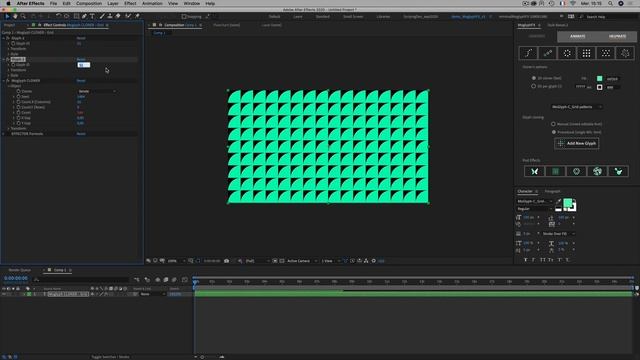
Task: Select the Puppet Pin tool
Action: (x=137, y=16)
